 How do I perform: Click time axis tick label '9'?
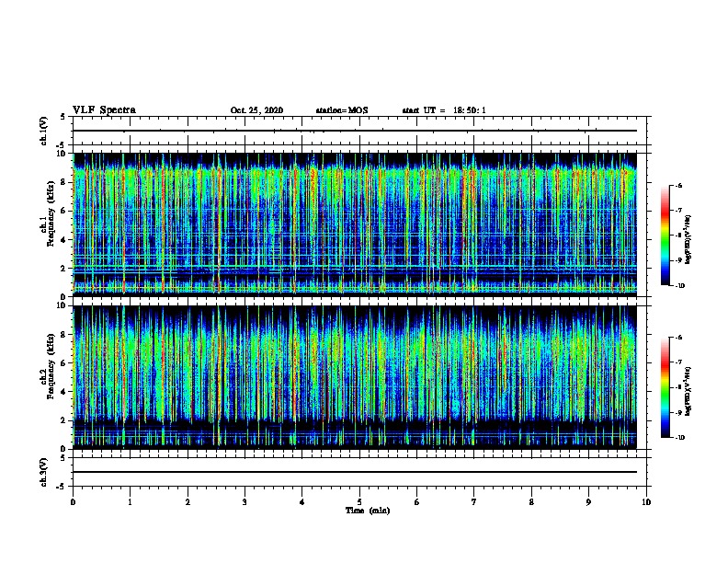click(588, 502)
